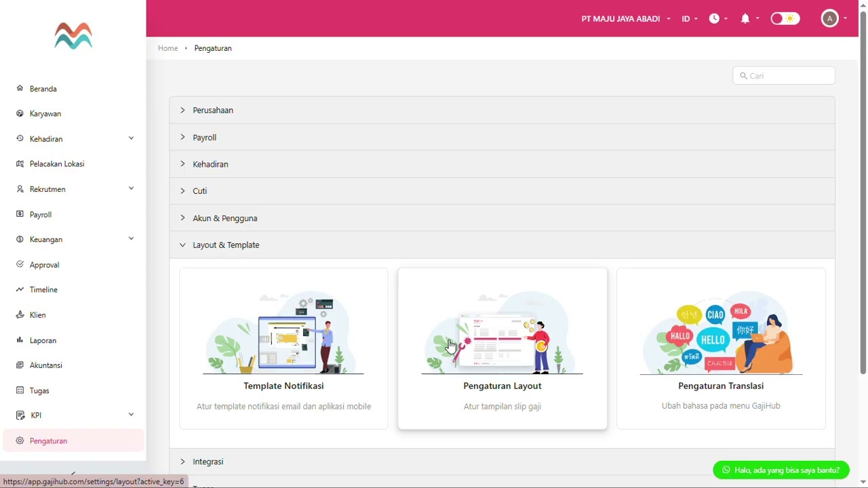The image size is (868, 488).
Task: Open the notification bell in the header
Action: click(x=745, y=18)
